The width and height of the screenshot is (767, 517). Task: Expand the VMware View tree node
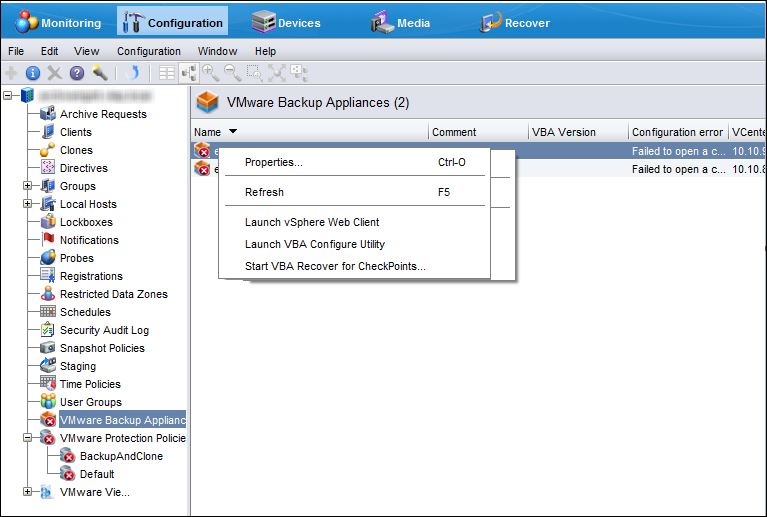tap(27, 492)
